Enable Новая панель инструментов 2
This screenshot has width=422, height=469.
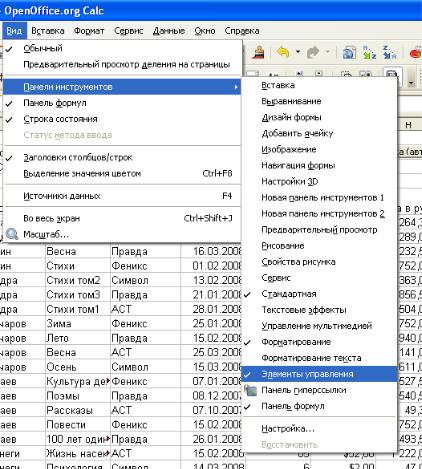[x=319, y=214]
